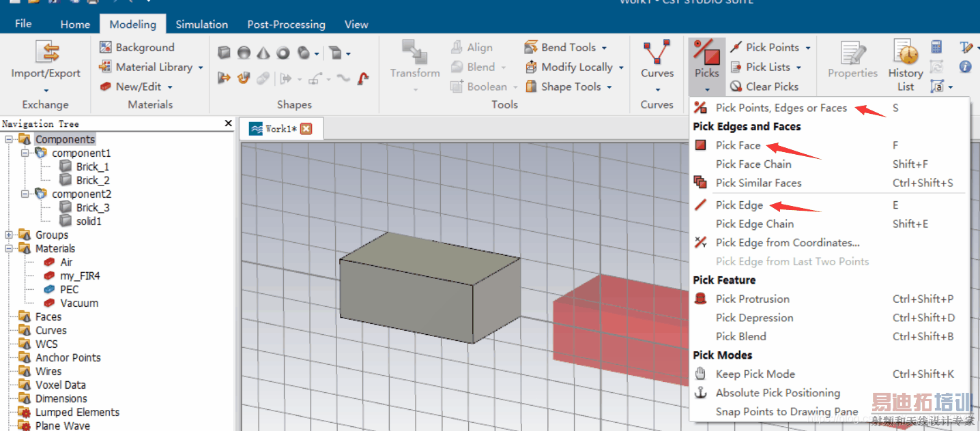Click the red Bond Wire icon
The width and height of the screenshot is (980, 431).
[364, 78]
